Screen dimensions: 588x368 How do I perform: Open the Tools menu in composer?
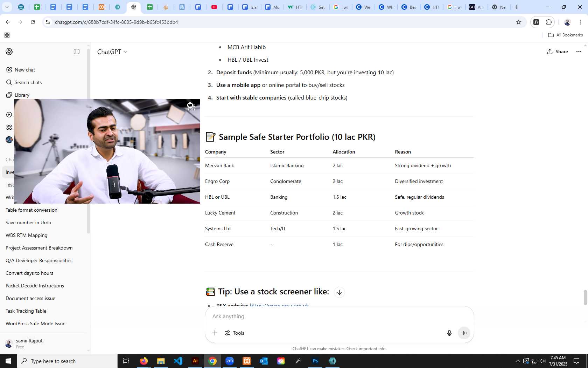(234, 333)
